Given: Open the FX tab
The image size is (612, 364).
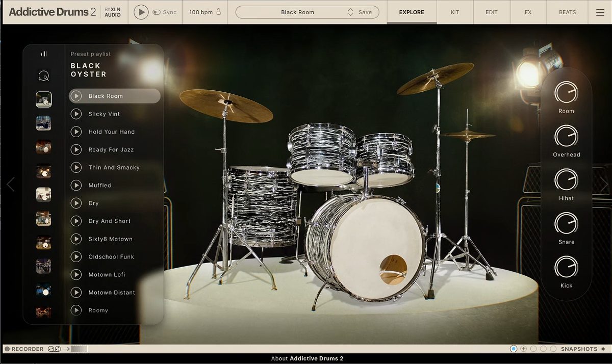Looking at the screenshot, I should click(528, 12).
